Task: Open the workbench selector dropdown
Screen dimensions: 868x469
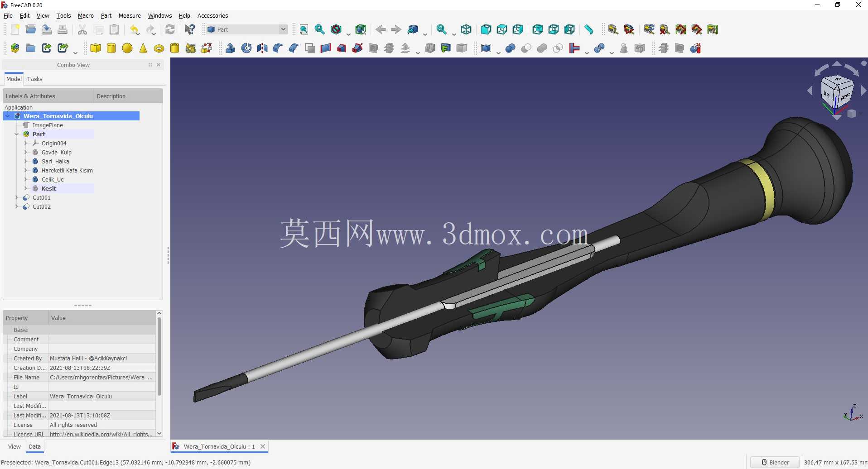Action: click(x=247, y=29)
